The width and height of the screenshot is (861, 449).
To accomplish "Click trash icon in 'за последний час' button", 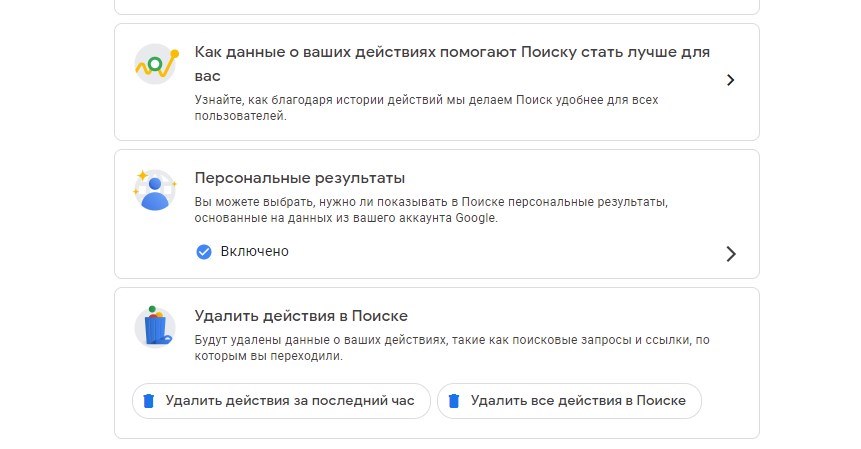I will pyautogui.click(x=148, y=401).
